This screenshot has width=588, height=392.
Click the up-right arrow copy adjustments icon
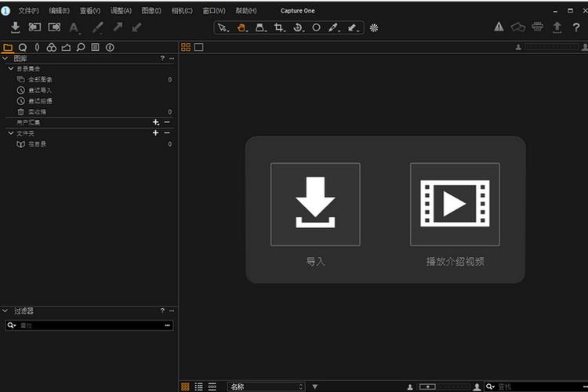coord(118,27)
